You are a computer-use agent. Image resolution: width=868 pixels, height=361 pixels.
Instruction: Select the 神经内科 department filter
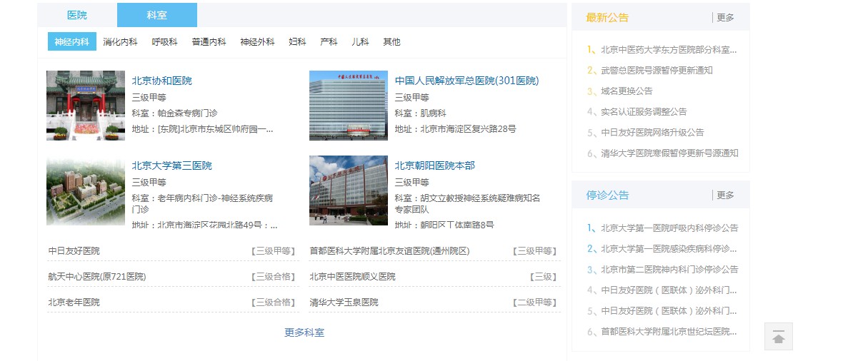click(72, 42)
